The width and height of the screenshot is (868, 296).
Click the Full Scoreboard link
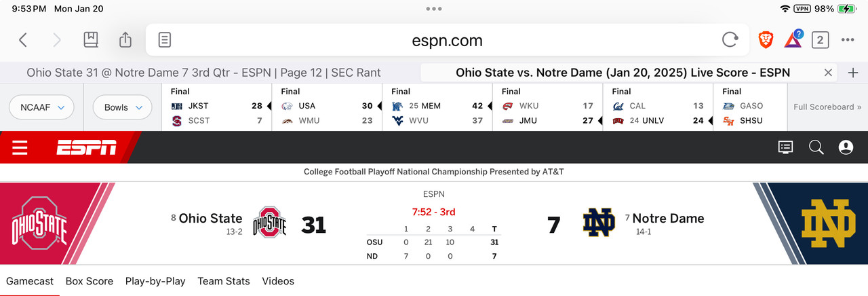827,107
